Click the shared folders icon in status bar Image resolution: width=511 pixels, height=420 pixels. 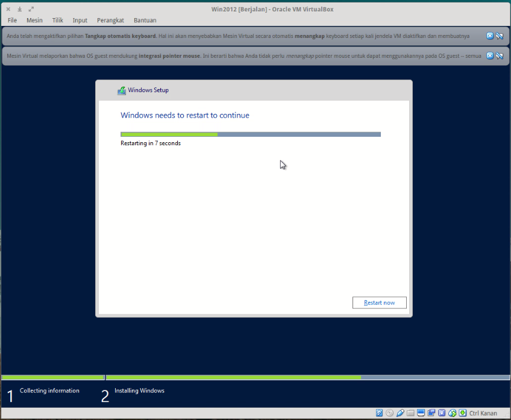410,413
